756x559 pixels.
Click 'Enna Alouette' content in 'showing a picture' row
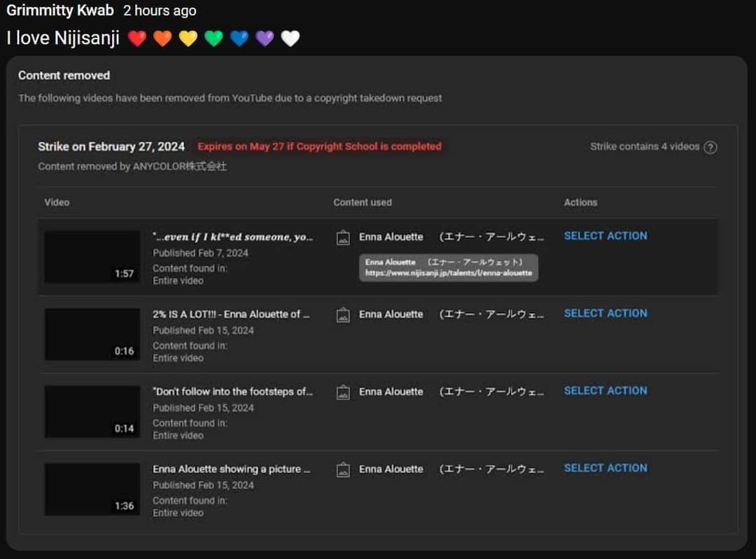coord(451,469)
